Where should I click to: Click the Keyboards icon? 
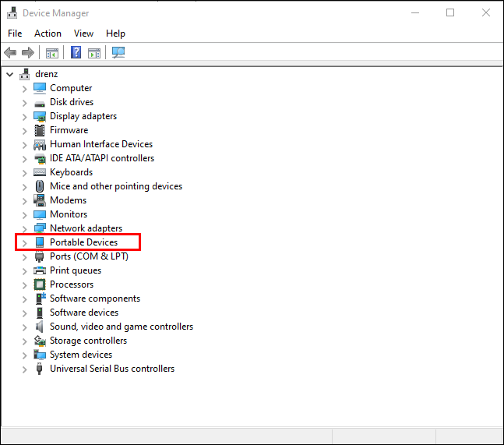tap(40, 172)
